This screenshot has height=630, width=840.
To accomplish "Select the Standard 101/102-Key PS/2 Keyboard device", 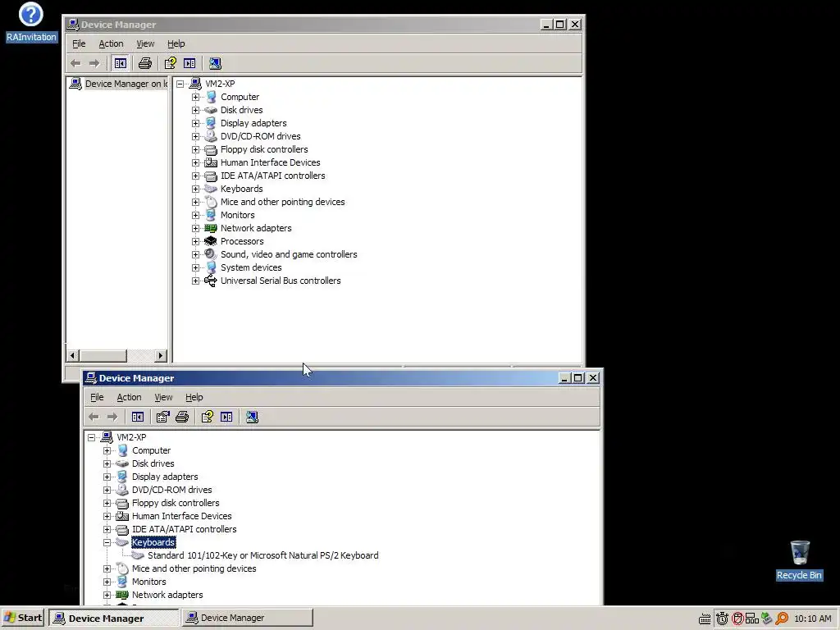I will (263, 555).
